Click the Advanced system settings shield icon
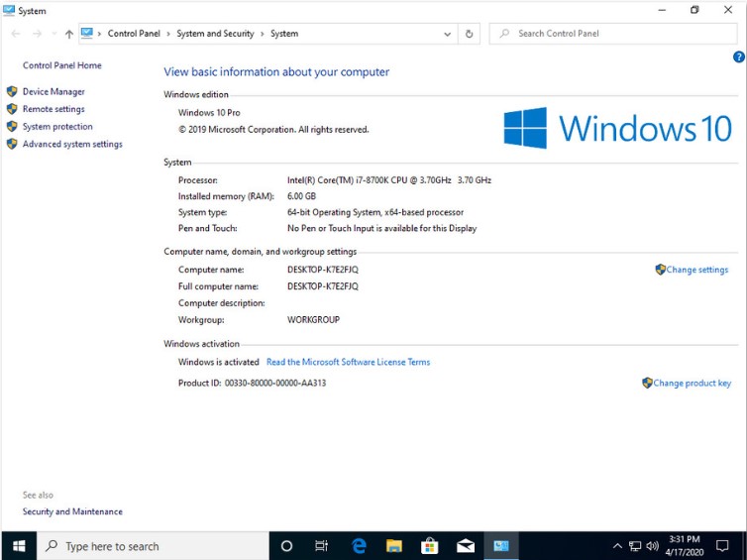 [x=12, y=144]
